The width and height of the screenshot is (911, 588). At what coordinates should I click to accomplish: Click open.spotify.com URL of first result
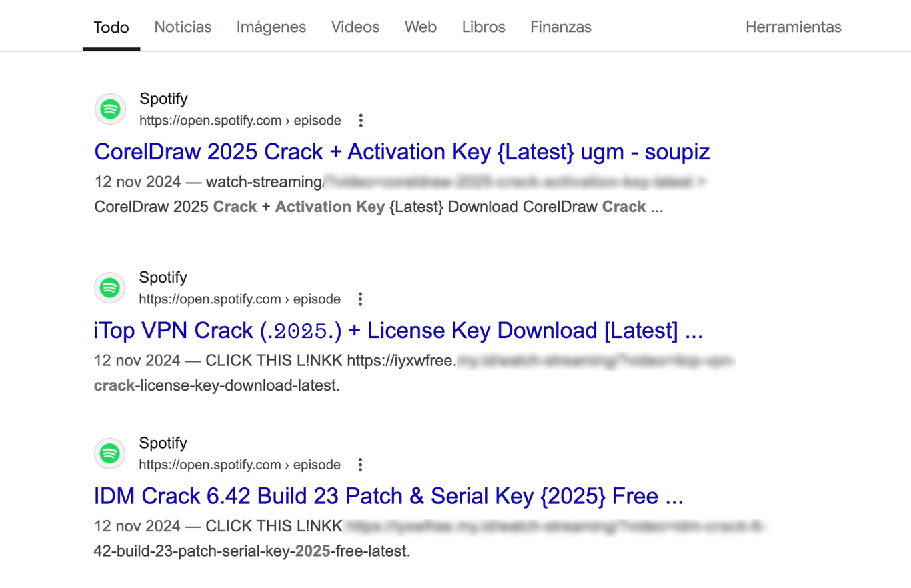240,121
